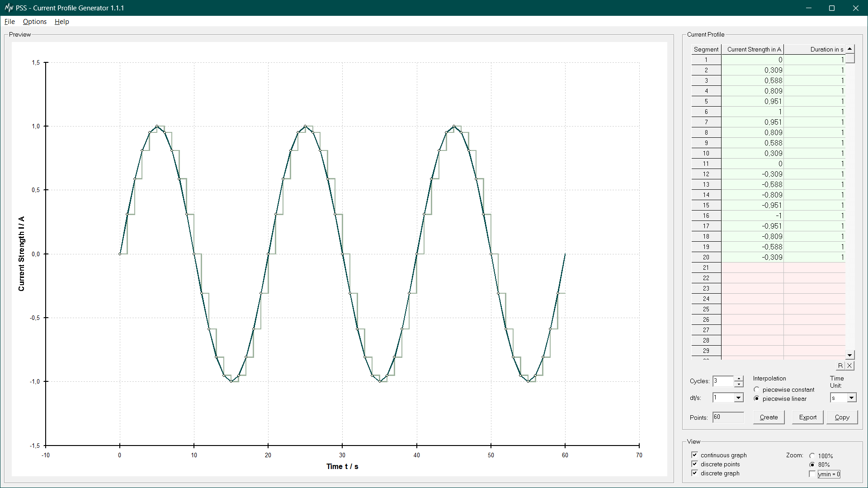
Task: Open the File menu
Action: 9,22
